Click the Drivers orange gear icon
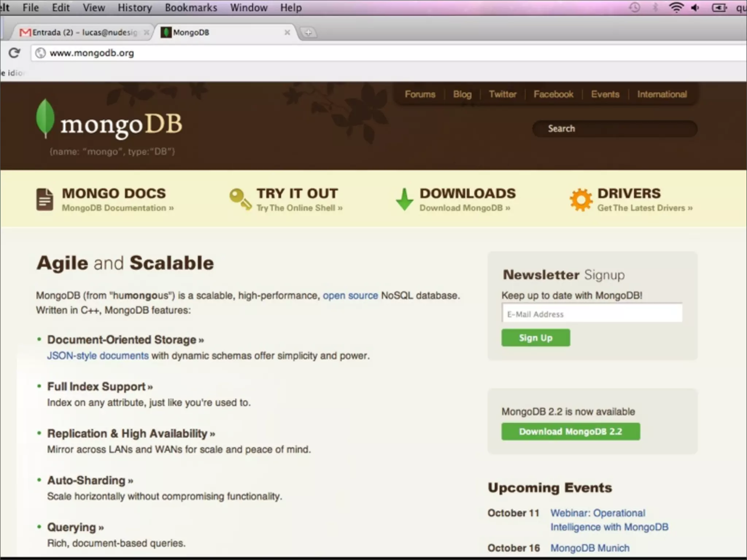The width and height of the screenshot is (747, 560). pyautogui.click(x=581, y=199)
